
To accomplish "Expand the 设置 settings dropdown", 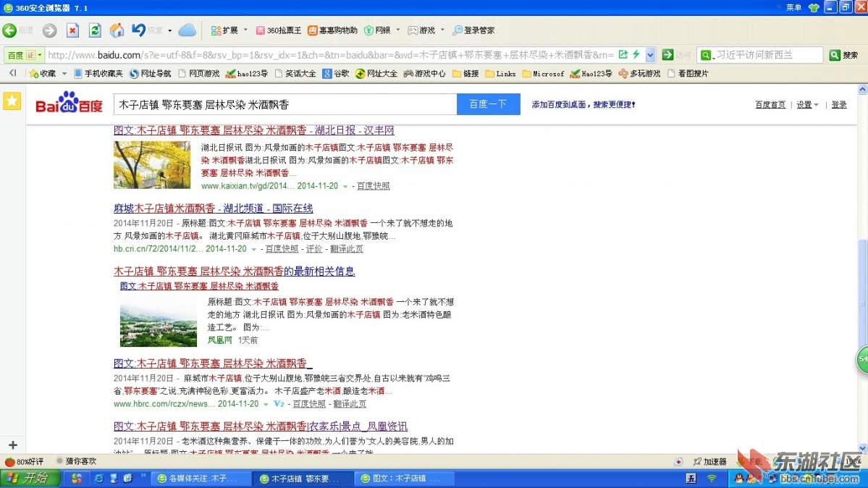I will point(807,105).
